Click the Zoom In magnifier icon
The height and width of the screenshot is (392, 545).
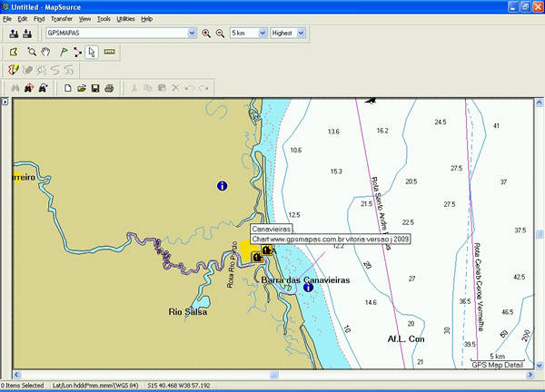pyautogui.click(x=206, y=34)
